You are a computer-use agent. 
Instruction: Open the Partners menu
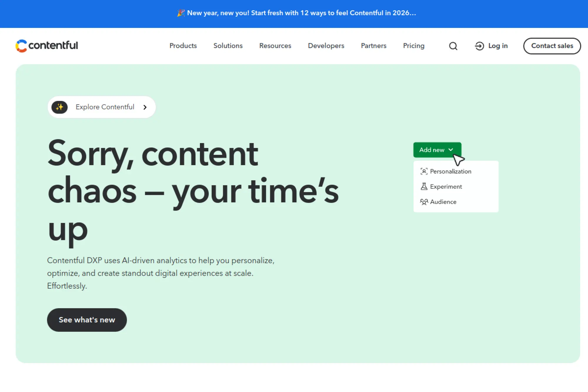click(373, 46)
